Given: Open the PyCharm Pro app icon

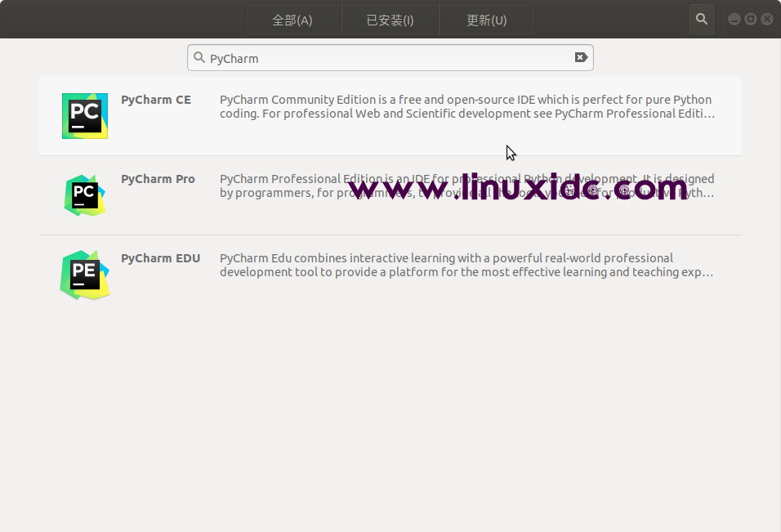Looking at the screenshot, I should tap(85, 195).
